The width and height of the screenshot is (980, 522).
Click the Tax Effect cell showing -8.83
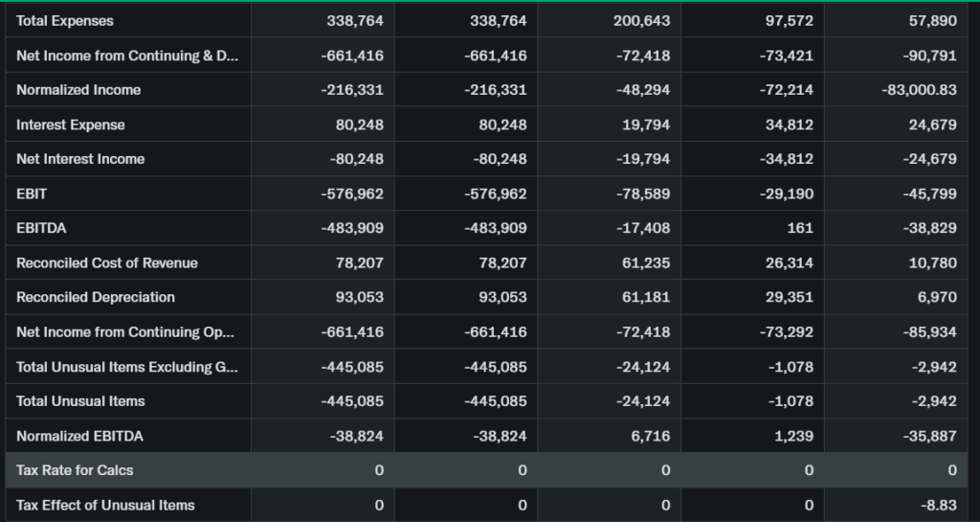tap(938, 505)
